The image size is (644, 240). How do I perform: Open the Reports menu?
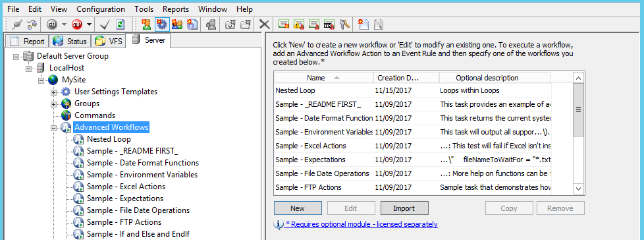pos(176,9)
